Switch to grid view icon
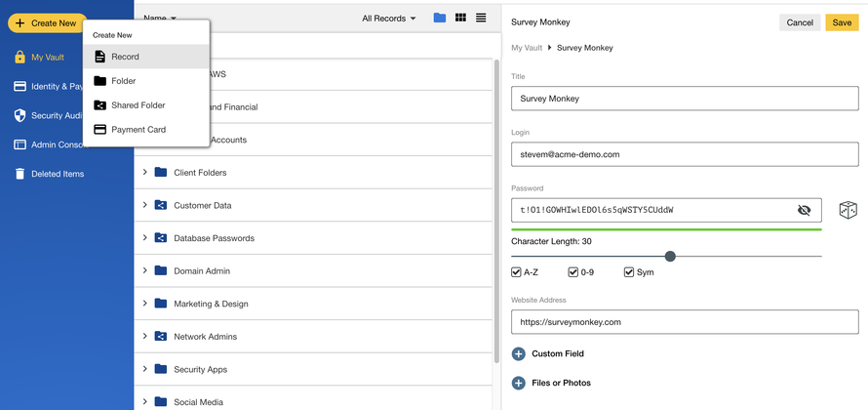 [x=460, y=18]
